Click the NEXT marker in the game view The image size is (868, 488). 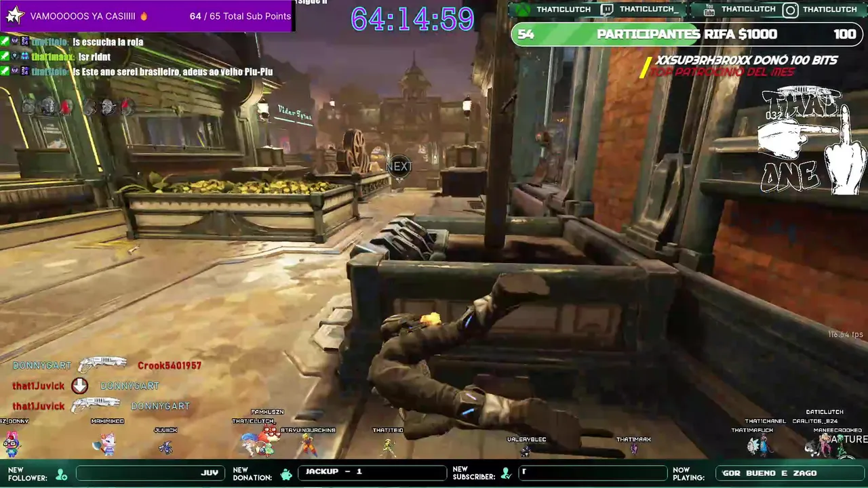click(x=399, y=166)
